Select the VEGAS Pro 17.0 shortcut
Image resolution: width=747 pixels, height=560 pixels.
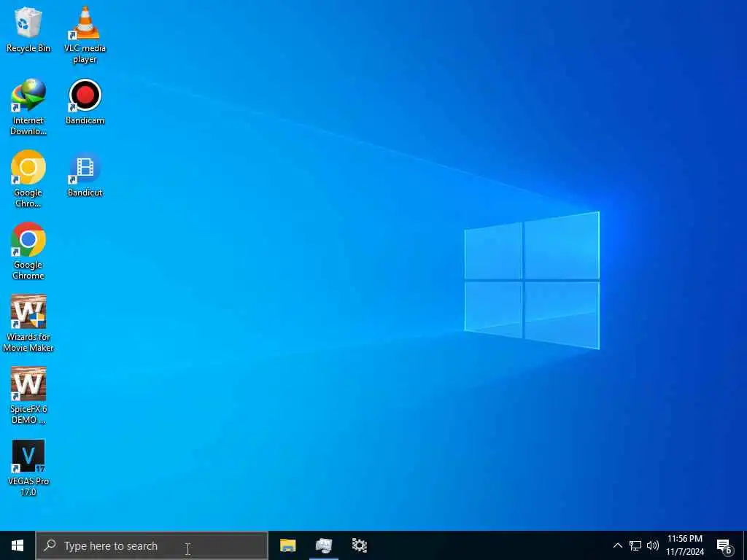(28, 468)
